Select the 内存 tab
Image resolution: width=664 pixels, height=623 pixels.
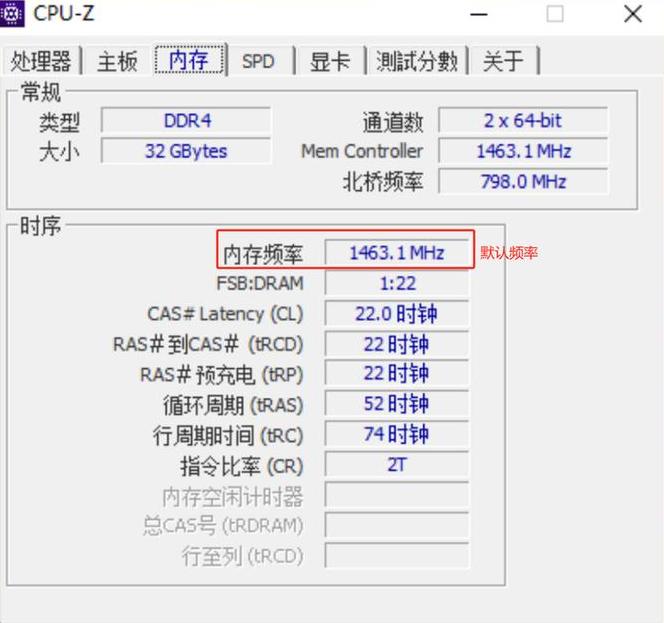click(189, 60)
